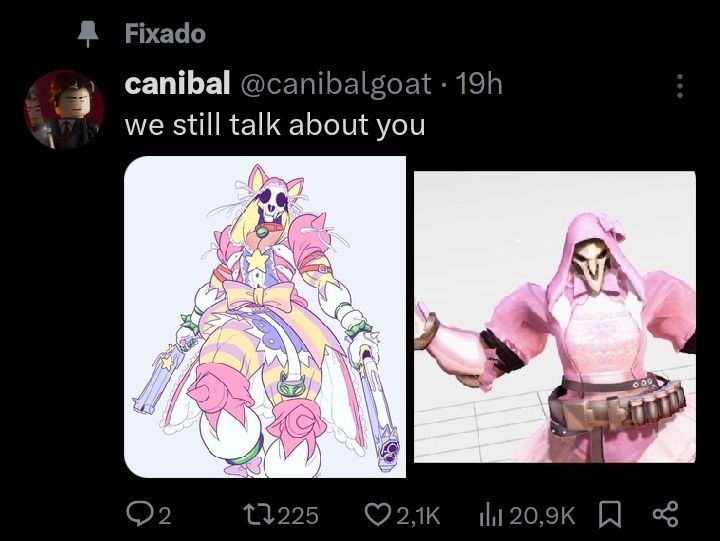Open the canibal display name link

click(x=177, y=84)
